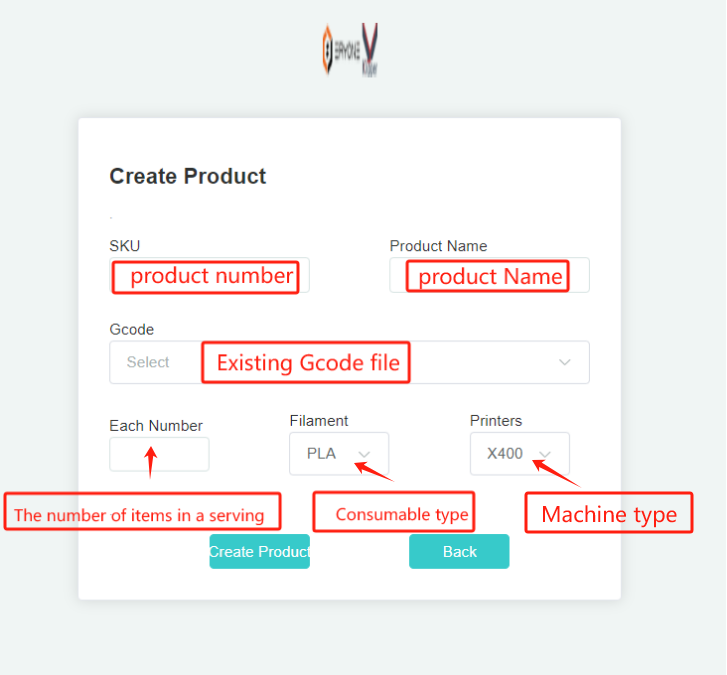This screenshot has width=727, height=675.
Task: Open the Gcode Select dropdown
Action: (350, 362)
